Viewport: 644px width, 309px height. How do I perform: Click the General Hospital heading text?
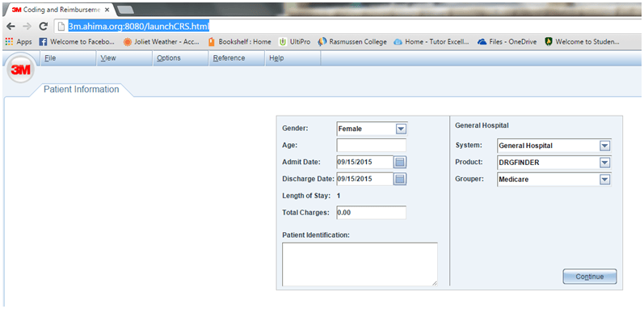[482, 125]
